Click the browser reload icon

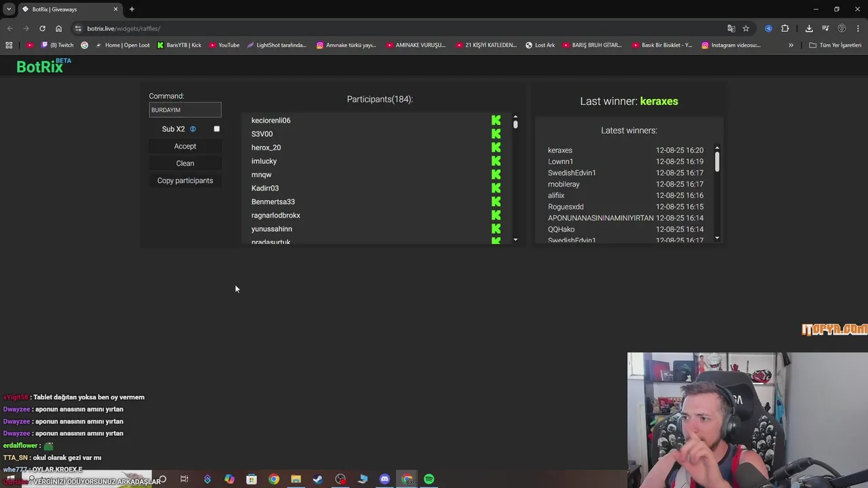coord(42,28)
